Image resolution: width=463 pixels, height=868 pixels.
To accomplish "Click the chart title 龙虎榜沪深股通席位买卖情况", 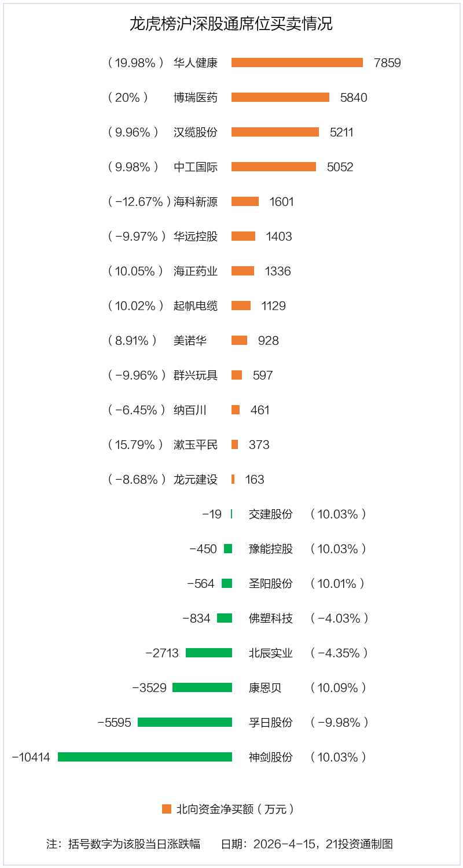I will tap(231, 24).
